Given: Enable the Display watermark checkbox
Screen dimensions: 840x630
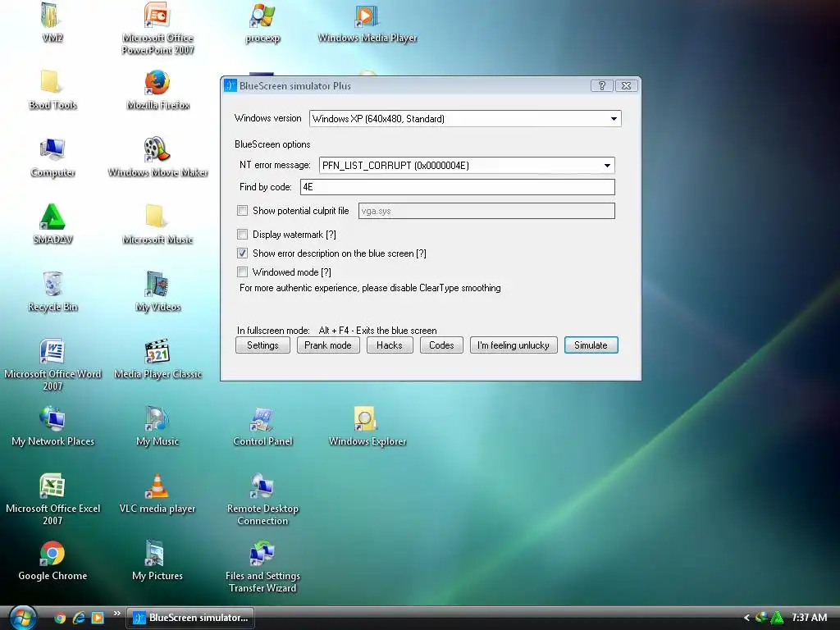Looking at the screenshot, I should point(242,234).
